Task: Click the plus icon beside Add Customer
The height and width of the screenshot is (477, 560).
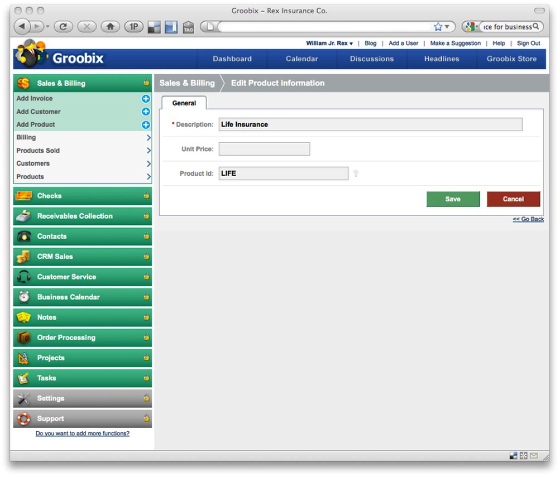Action: (146, 112)
